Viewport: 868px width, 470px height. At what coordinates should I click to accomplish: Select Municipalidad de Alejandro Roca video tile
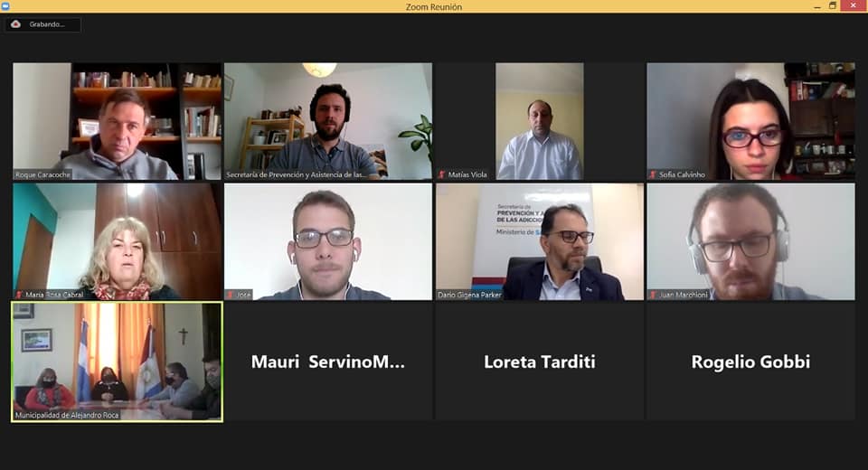click(117, 362)
